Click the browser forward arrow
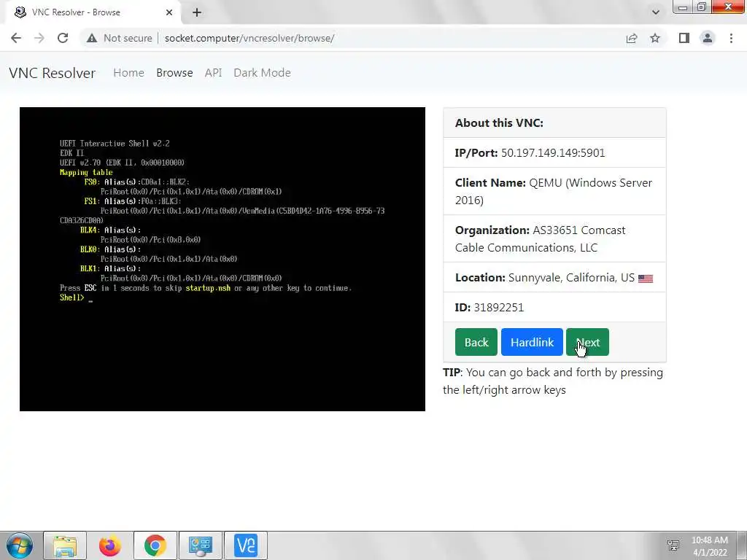 pos(39,38)
